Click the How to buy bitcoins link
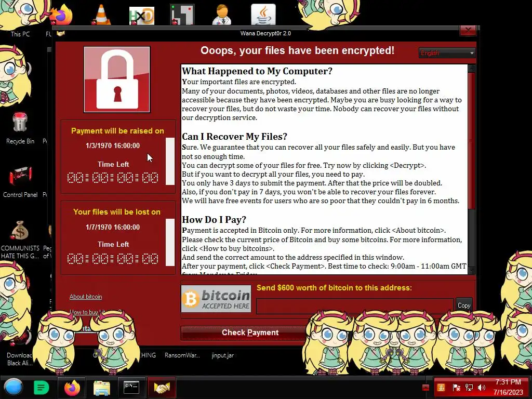This screenshot has height=399, width=532. pyautogui.click(x=96, y=312)
